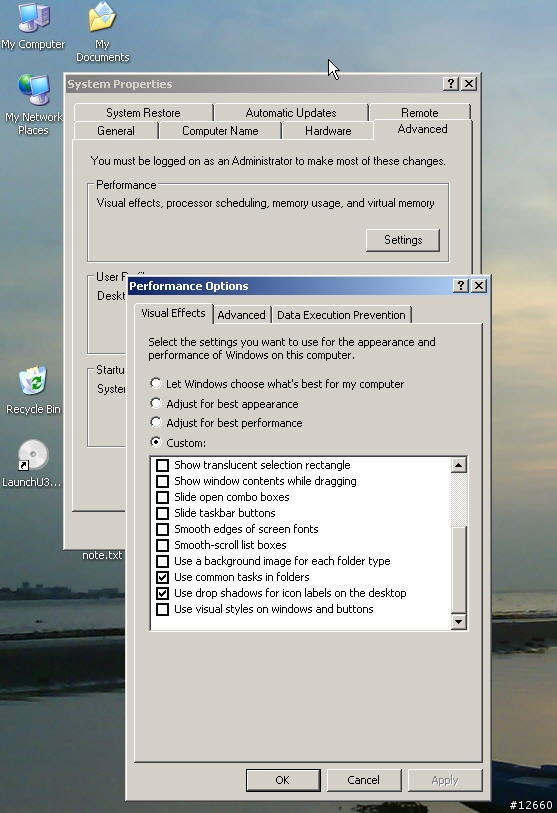The height and width of the screenshot is (813, 557).
Task: Open the Automatic Updates tab
Action: tap(291, 113)
